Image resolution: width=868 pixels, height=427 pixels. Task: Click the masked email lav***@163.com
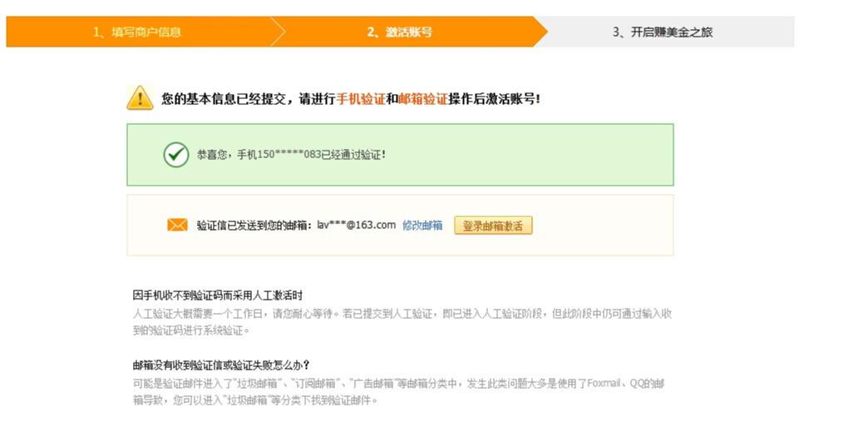(x=357, y=225)
